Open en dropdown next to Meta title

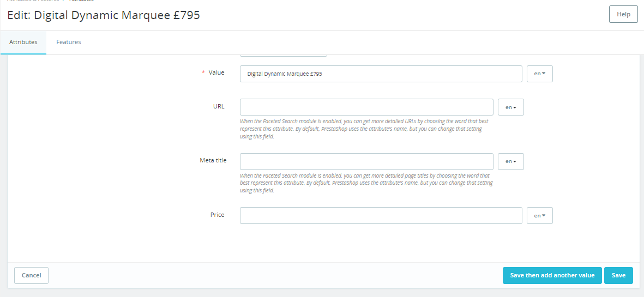510,161
